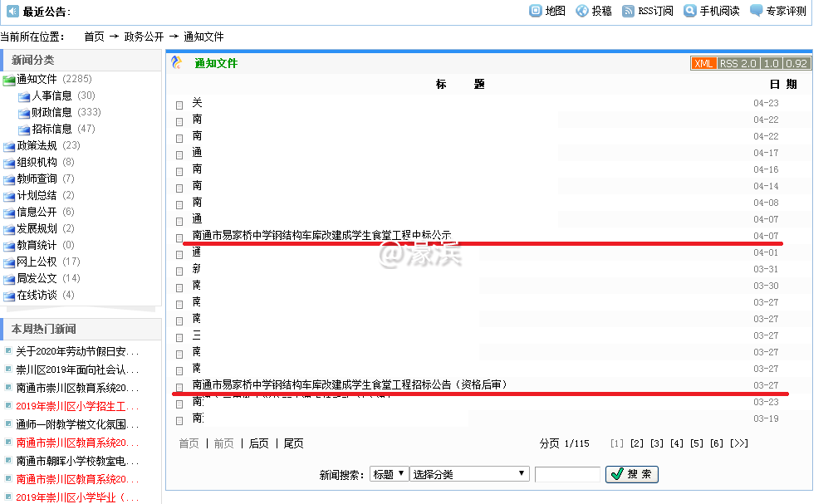Screen dimensions: 838x504
Task: Check the box on the 04-23 row
Action: coord(179,105)
